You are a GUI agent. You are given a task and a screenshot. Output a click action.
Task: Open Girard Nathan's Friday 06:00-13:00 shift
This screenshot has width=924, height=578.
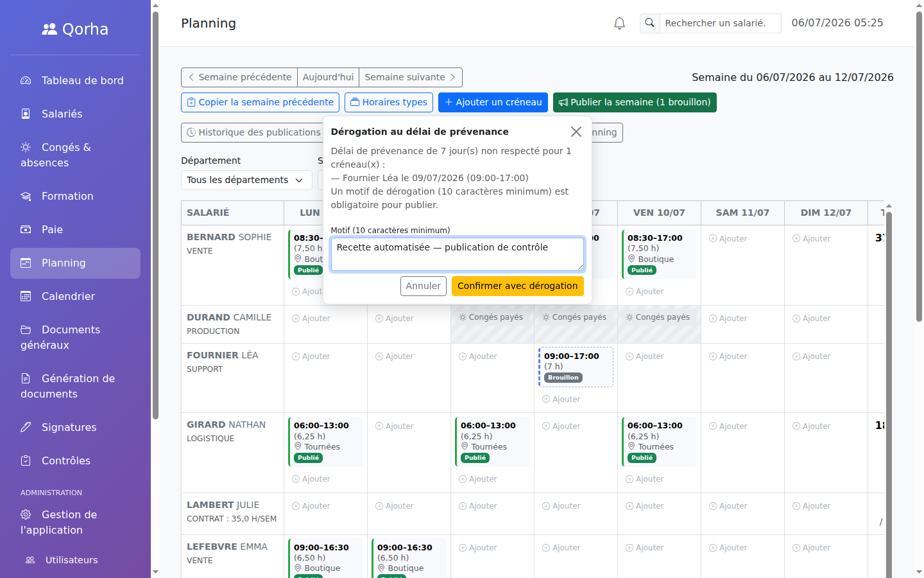659,442
